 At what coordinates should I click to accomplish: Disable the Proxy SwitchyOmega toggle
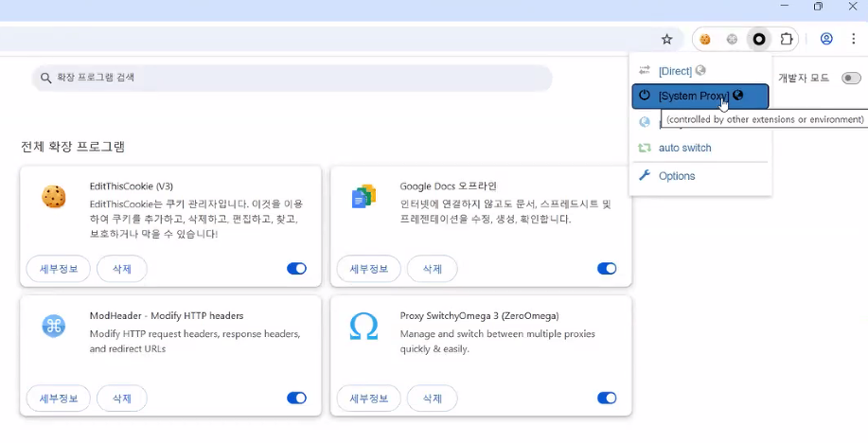point(607,399)
